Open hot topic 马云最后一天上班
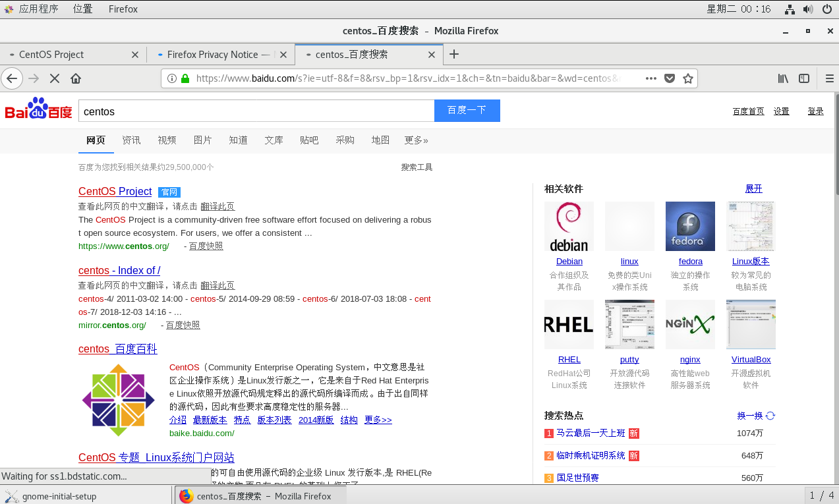 click(x=591, y=433)
